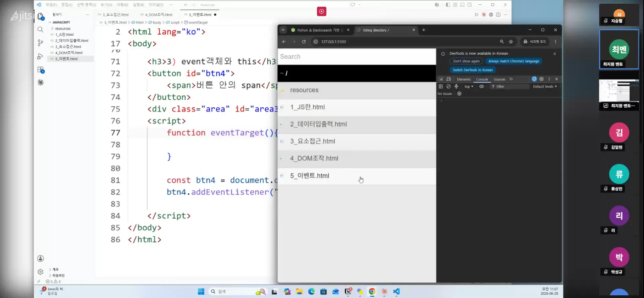Select the Python & Elasticsearch Chrome tab
This screenshot has height=298, width=644.
(x=320, y=30)
